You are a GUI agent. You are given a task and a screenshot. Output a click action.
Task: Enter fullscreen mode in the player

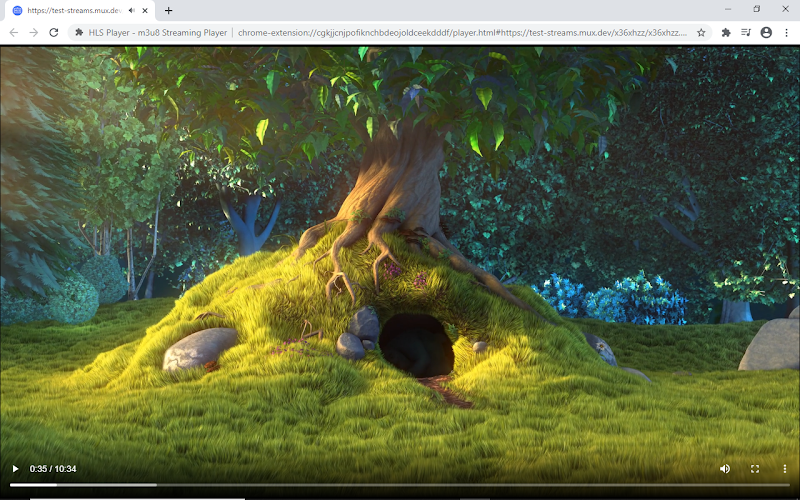tap(755, 468)
